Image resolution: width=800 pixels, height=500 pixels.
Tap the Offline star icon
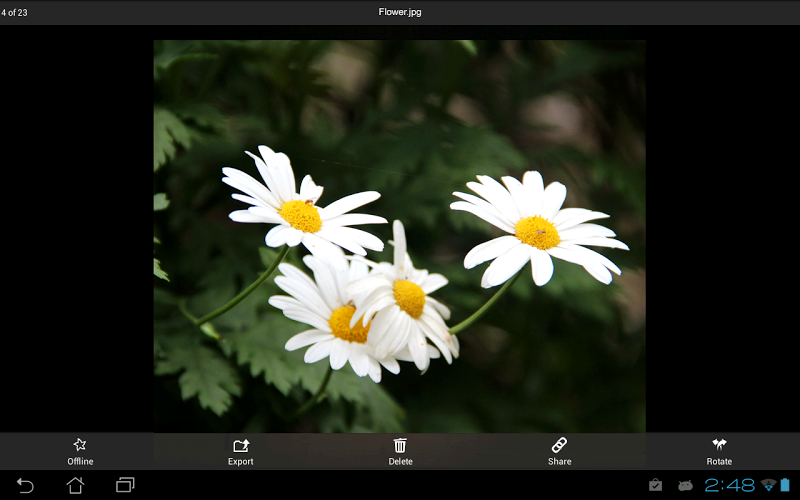(x=80, y=445)
